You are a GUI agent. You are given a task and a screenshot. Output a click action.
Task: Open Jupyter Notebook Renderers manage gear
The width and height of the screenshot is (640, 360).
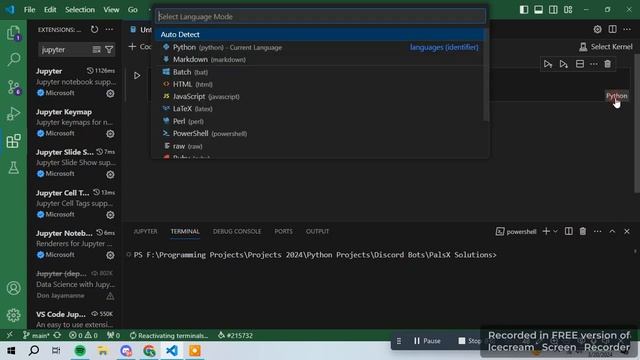click(x=110, y=255)
